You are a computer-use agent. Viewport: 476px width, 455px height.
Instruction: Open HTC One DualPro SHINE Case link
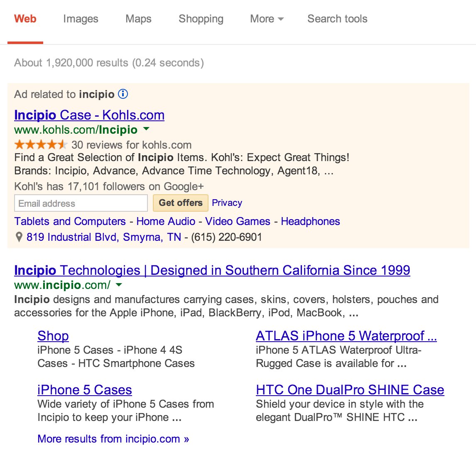pos(350,390)
